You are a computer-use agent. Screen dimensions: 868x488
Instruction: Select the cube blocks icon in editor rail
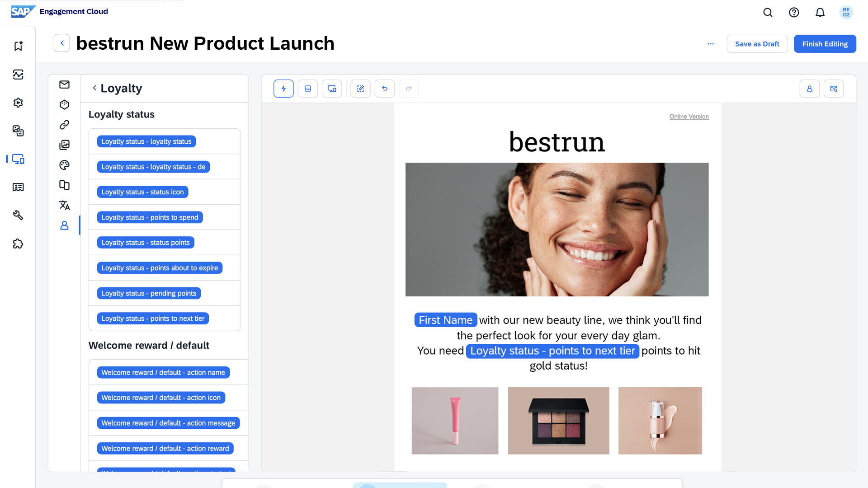(64, 105)
